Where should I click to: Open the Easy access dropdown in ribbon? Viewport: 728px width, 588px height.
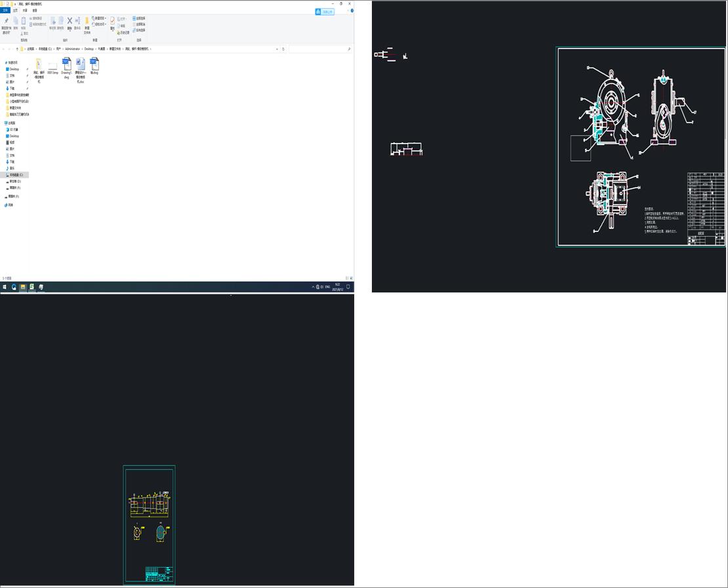[99, 24]
